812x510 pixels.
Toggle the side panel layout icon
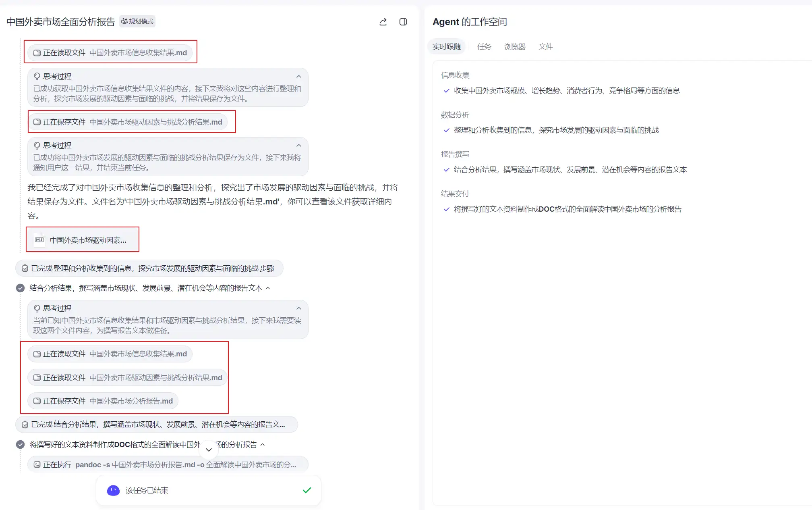pyautogui.click(x=403, y=22)
